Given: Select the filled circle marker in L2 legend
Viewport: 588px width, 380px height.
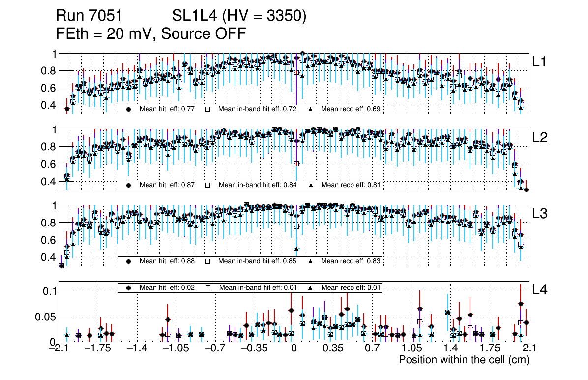Looking at the screenshot, I should coord(128,185).
